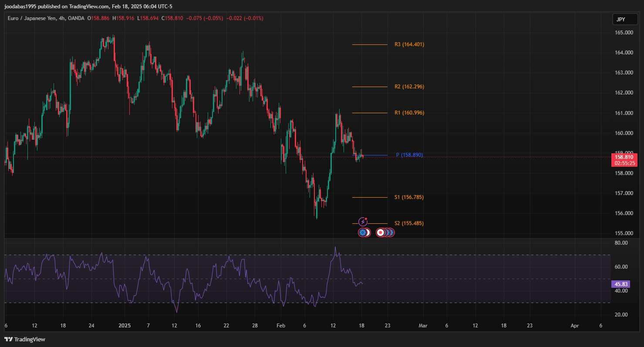Open the JPY currency selector
Image resolution: width=644 pixels, height=347 pixels.
[x=620, y=20]
